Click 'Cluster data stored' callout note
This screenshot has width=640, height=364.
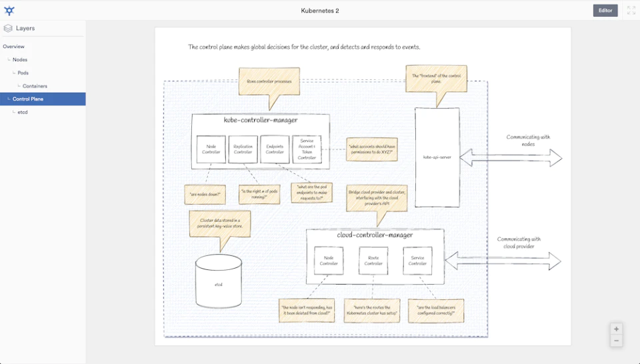(219, 223)
